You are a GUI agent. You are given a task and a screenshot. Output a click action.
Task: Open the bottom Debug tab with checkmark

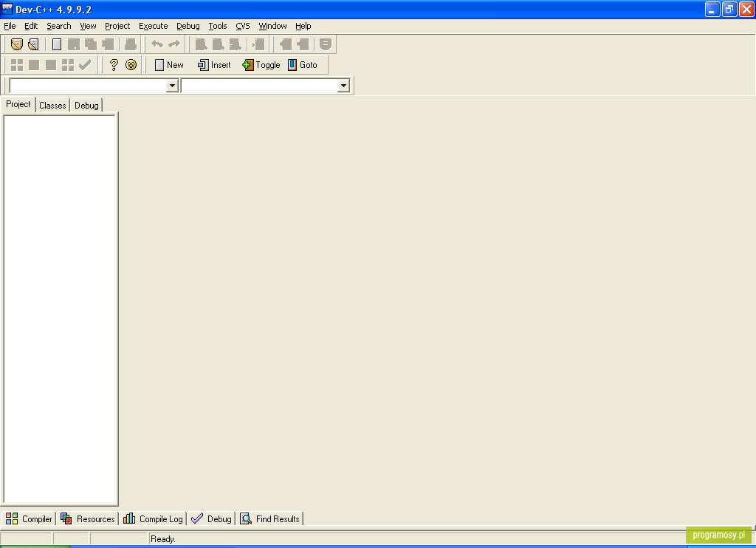pyautogui.click(x=211, y=518)
